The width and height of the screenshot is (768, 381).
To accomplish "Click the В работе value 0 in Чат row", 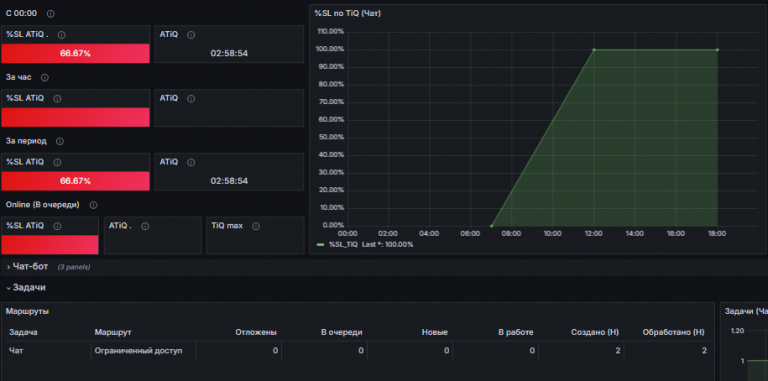I will tap(532, 351).
